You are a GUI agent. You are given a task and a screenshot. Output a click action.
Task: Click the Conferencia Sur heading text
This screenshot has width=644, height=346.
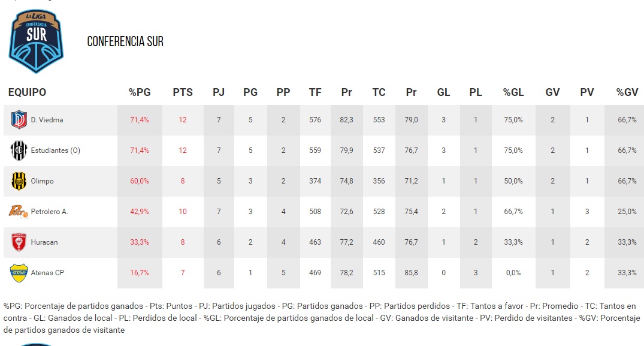coord(125,41)
